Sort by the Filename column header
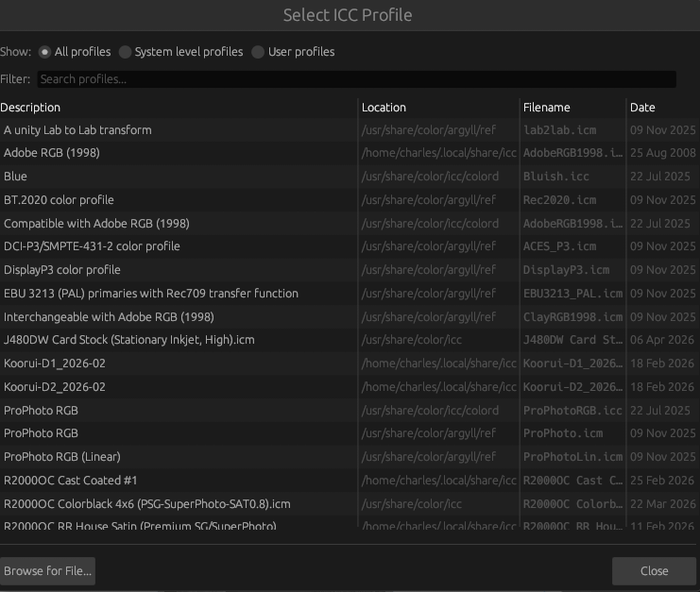This screenshot has width=700, height=592. coord(547,108)
